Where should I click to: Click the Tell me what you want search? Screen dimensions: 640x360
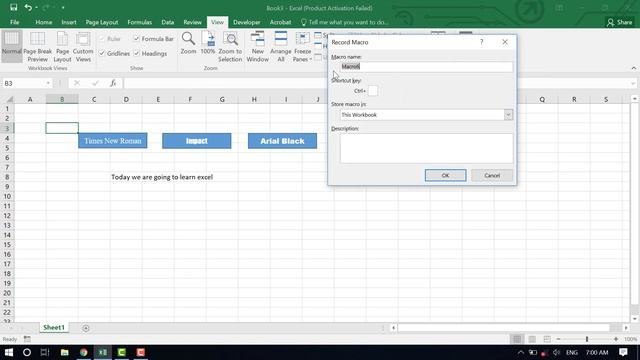pyautogui.click(x=344, y=22)
